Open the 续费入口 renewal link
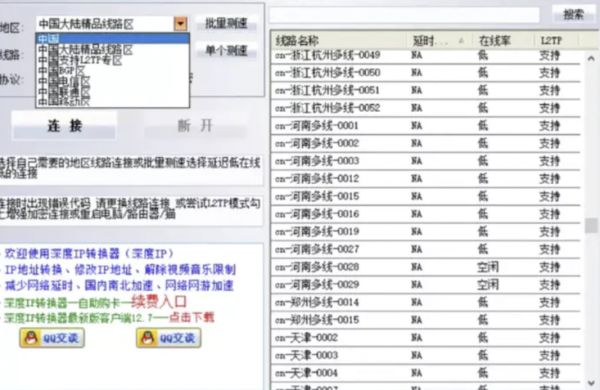The width and height of the screenshot is (600, 390). click(159, 302)
